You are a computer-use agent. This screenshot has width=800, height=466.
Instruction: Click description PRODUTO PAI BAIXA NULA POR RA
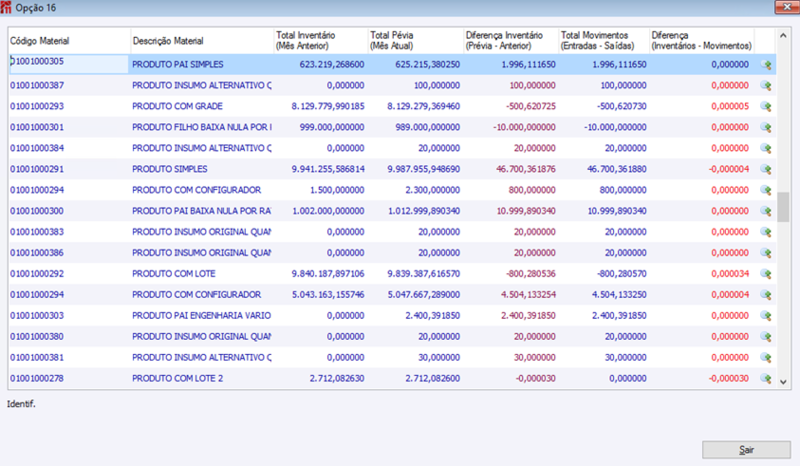point(202,211)
